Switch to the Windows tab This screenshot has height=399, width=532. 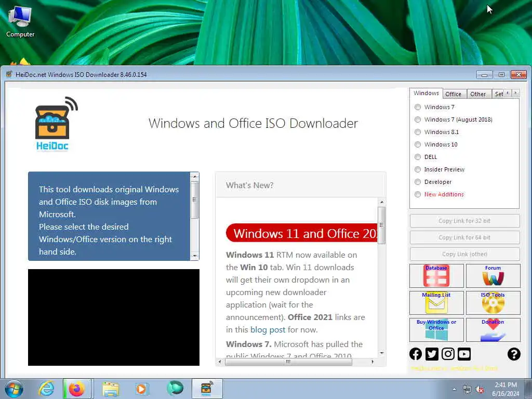(426, 94)
